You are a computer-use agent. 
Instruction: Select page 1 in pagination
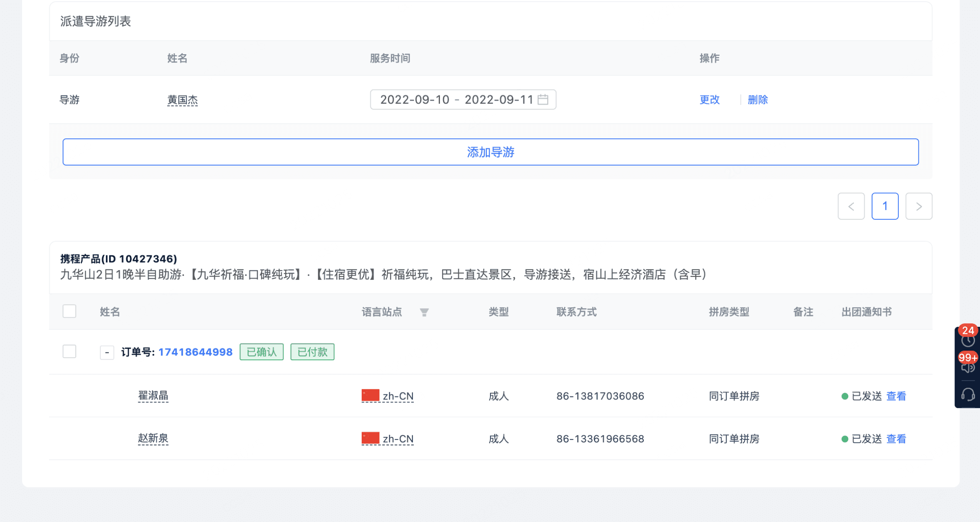[885, 206]
